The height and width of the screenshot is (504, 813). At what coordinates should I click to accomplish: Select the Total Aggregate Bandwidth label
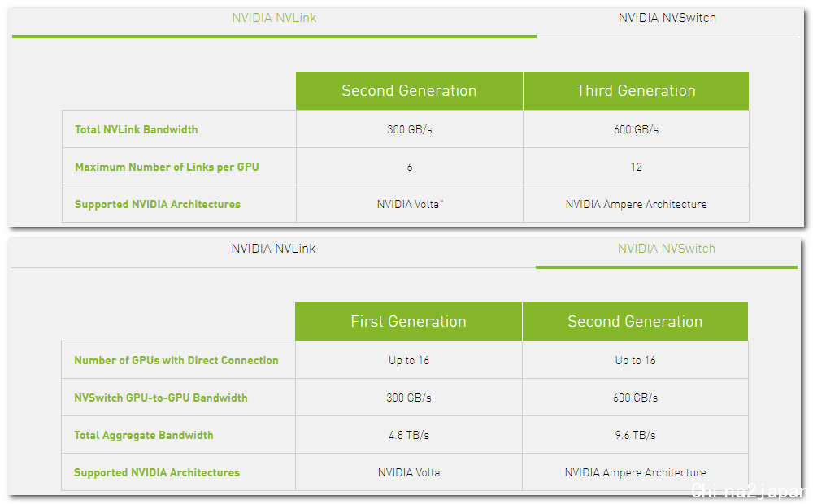[x=144, y=435]
